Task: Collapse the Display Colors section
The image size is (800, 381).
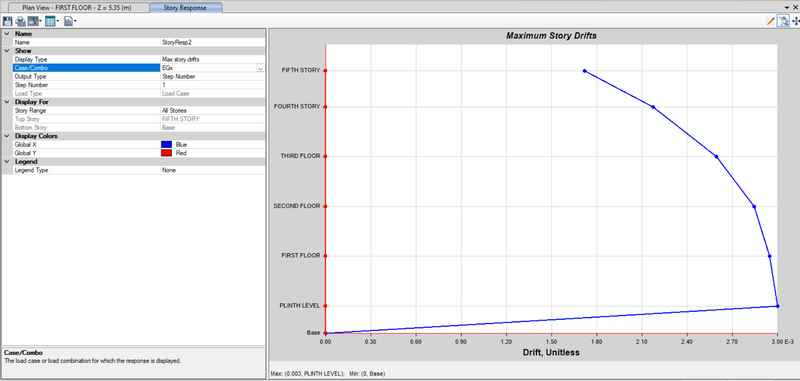Action: coord(7,136)
